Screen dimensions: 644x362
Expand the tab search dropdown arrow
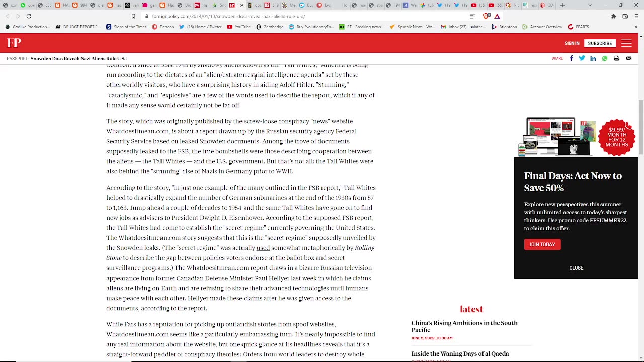(x=590, y=5)
